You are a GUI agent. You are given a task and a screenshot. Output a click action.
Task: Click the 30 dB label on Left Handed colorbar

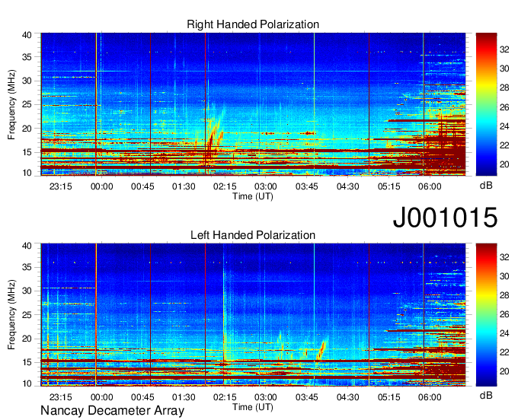point(504,276)
